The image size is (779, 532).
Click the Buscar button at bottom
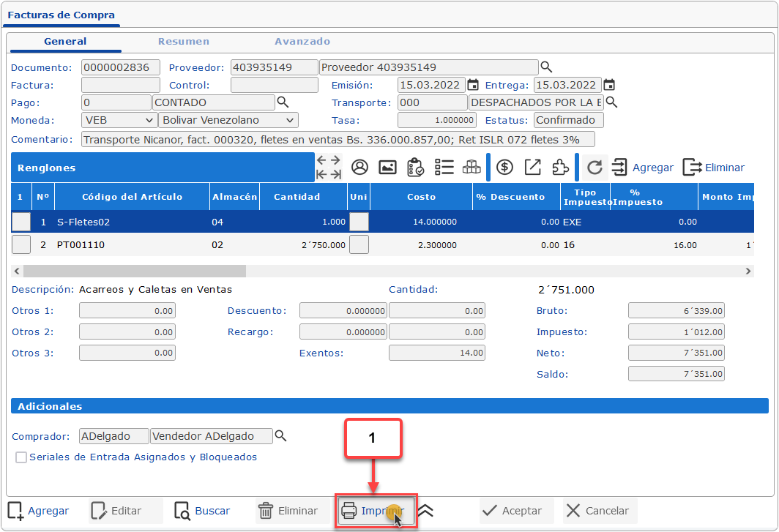203,511
